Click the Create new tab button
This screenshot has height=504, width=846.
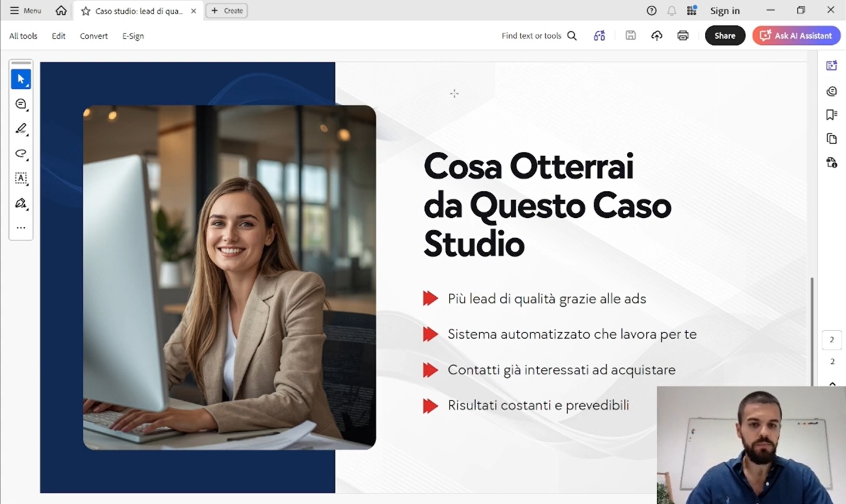tap(227, 11)
